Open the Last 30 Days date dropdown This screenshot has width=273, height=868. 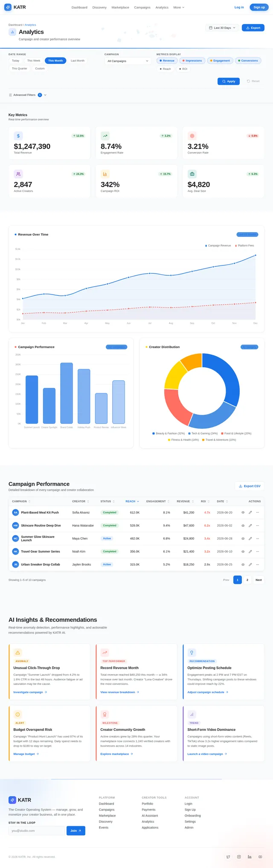[x=222, y=28]
